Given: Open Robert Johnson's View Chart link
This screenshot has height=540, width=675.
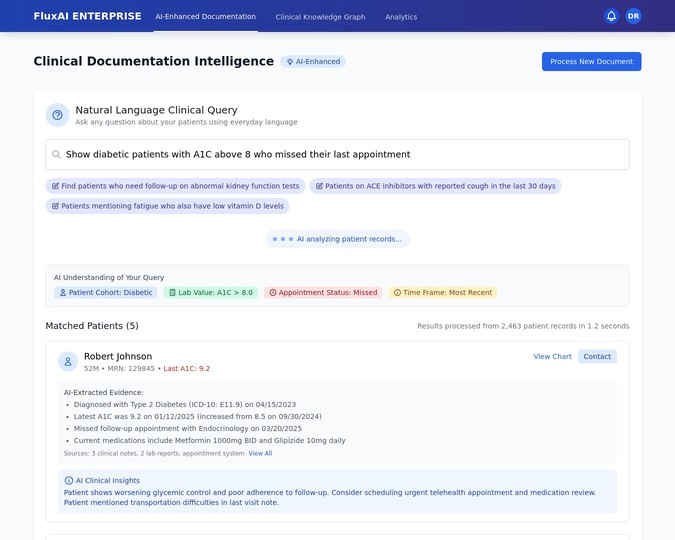Looking at the screenshot, I should 552,357.
